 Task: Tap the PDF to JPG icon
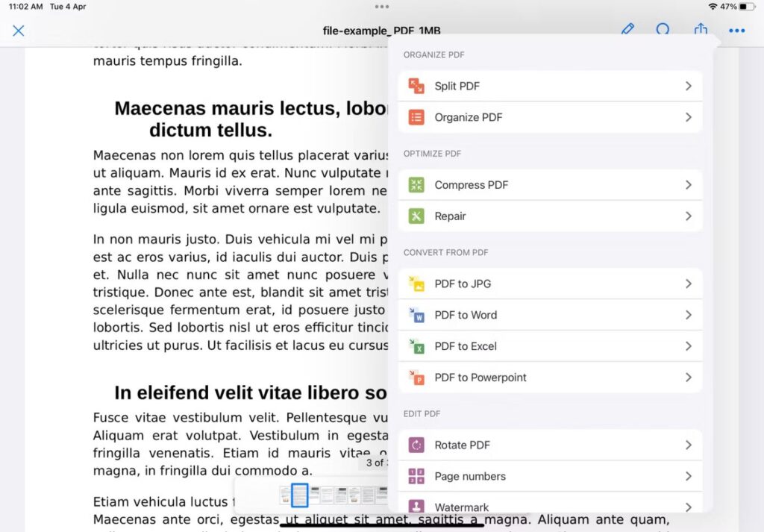point(416,284)
